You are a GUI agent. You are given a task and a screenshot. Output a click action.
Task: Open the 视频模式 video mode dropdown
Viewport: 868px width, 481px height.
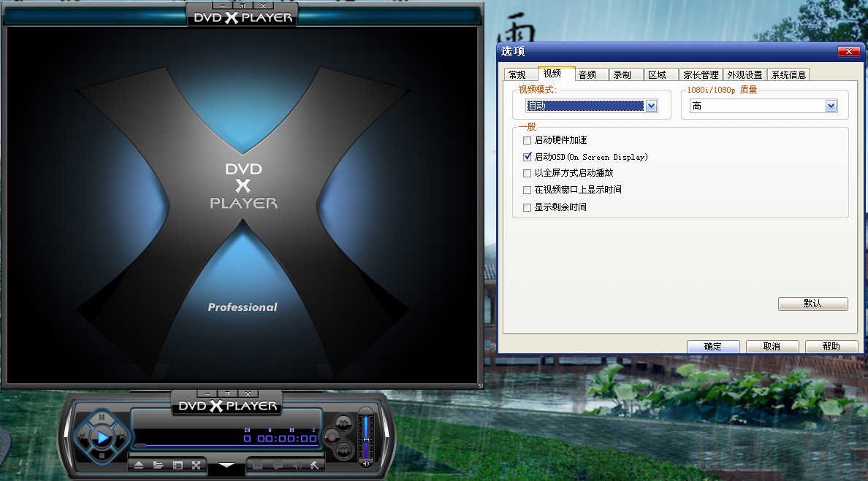[x=650, y=105]
